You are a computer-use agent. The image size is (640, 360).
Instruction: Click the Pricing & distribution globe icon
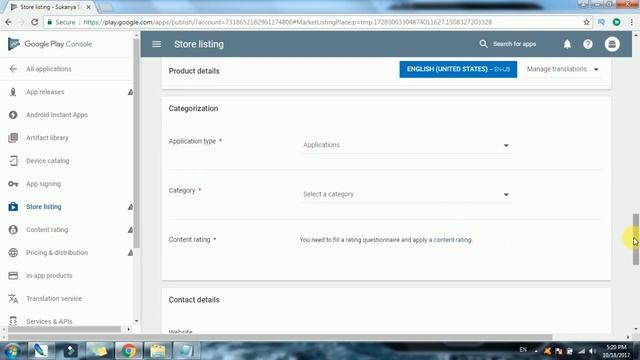tap(13, 253)
